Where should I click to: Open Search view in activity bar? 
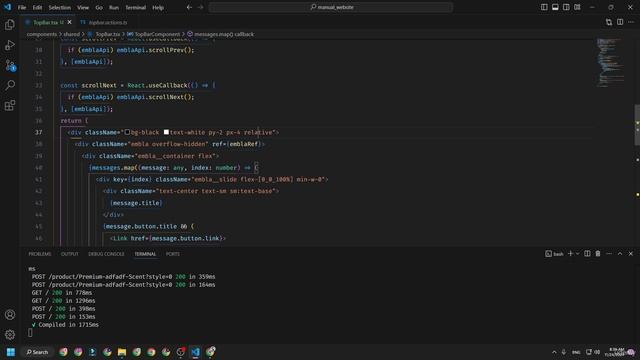click(x=10, y=85)
